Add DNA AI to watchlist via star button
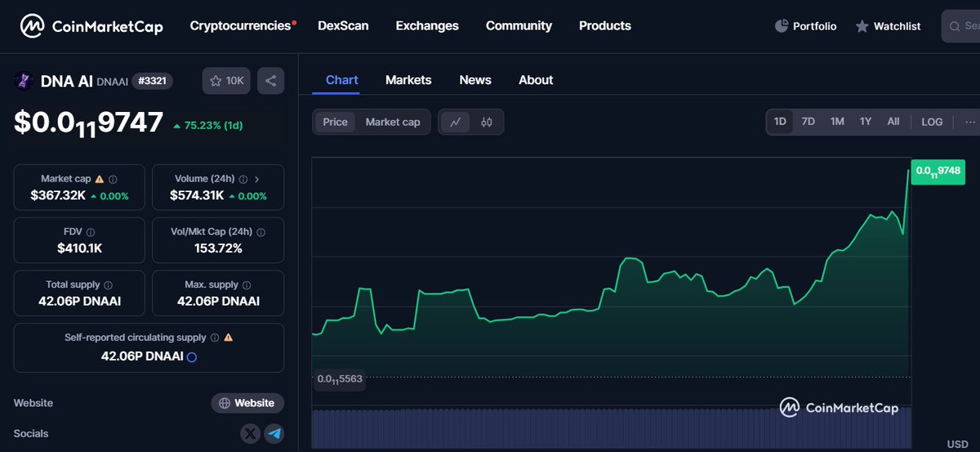Image resolution: width=980 pixels, height=452 pixels. [226, 81]
